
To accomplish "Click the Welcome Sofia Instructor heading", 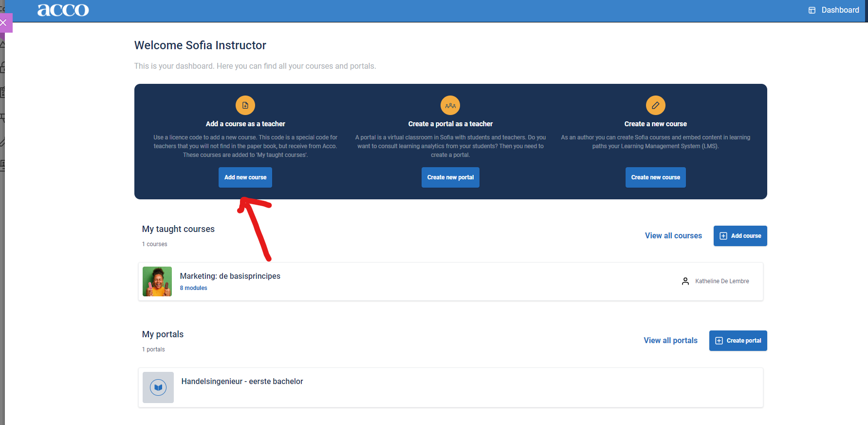I will (200, 45).
